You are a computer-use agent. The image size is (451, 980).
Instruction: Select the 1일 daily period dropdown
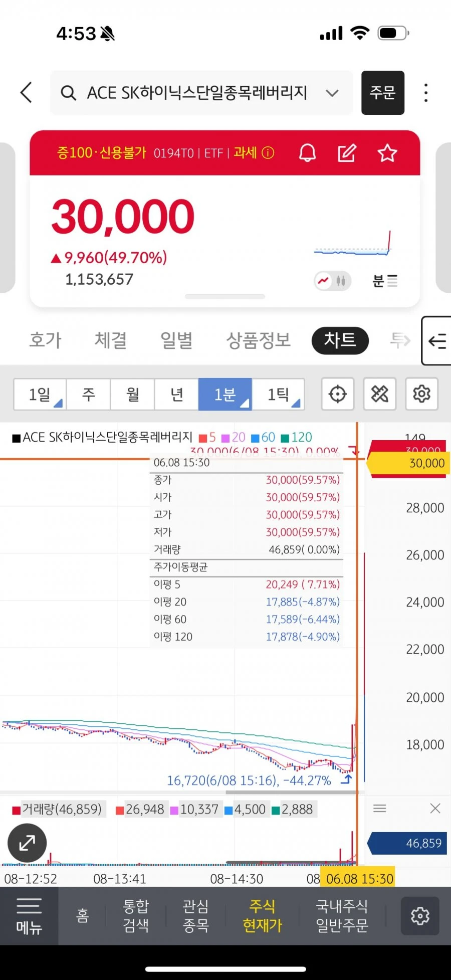pos(40,395)
